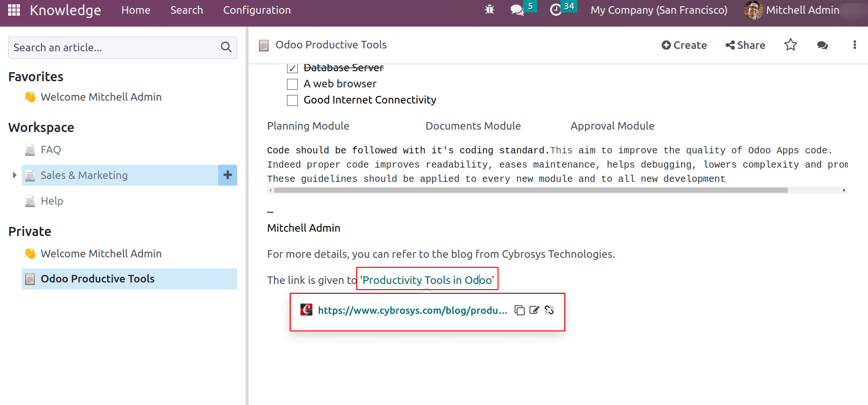
Task: Click the 'Code should be followed' code block
Action: point(557,164)
